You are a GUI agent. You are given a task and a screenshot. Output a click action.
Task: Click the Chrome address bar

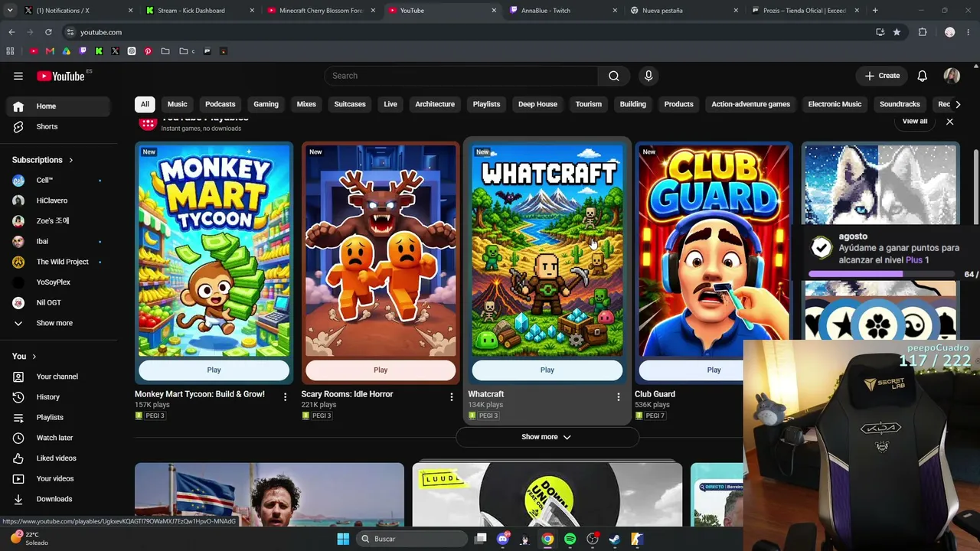pyautogui.click(x=467, y=32)
